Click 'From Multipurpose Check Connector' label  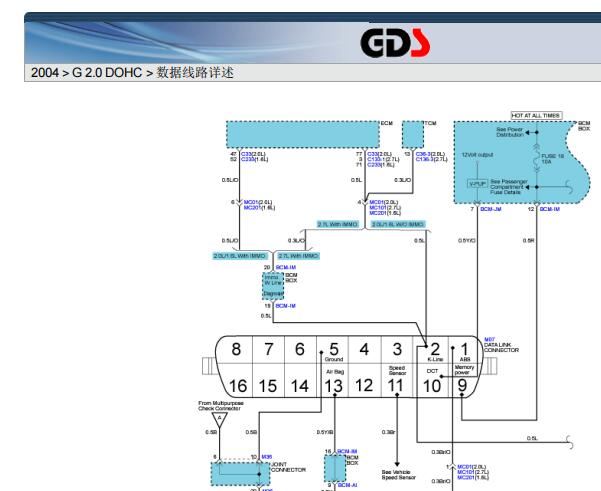tap(221, 406)
